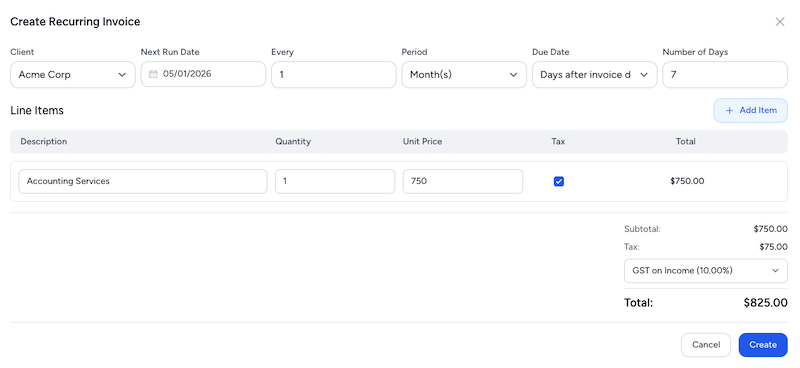800x368 pixels.
Task: Click the calendar icon in Next Run Date
Action: click(x=153, y=75)
